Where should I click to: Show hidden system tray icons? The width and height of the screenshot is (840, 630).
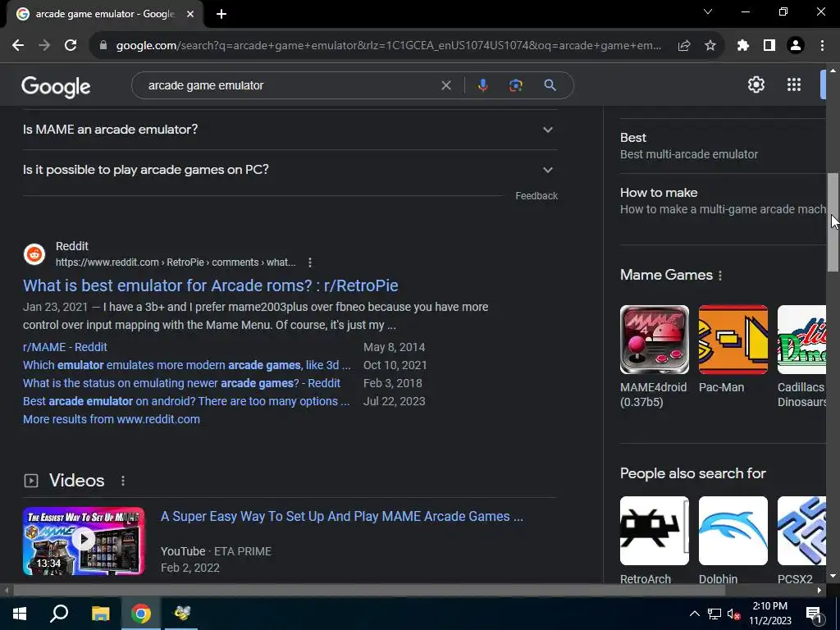pyautogui.click(x=694, y=614)
